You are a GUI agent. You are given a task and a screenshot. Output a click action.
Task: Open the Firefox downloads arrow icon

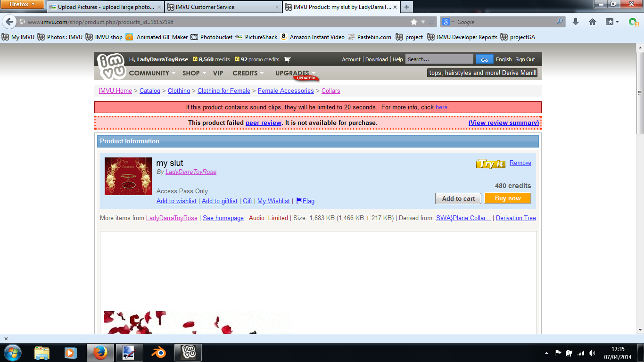tap(576, 22)
